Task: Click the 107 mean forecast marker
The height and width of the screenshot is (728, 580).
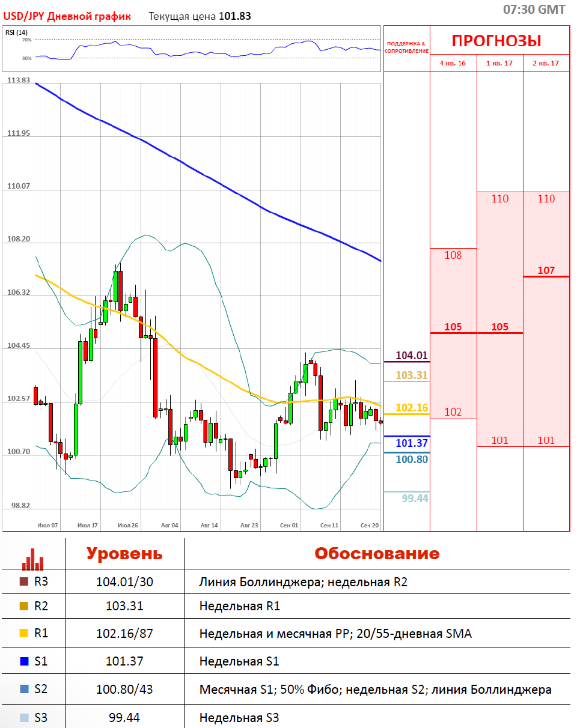Action: point(546,271)
